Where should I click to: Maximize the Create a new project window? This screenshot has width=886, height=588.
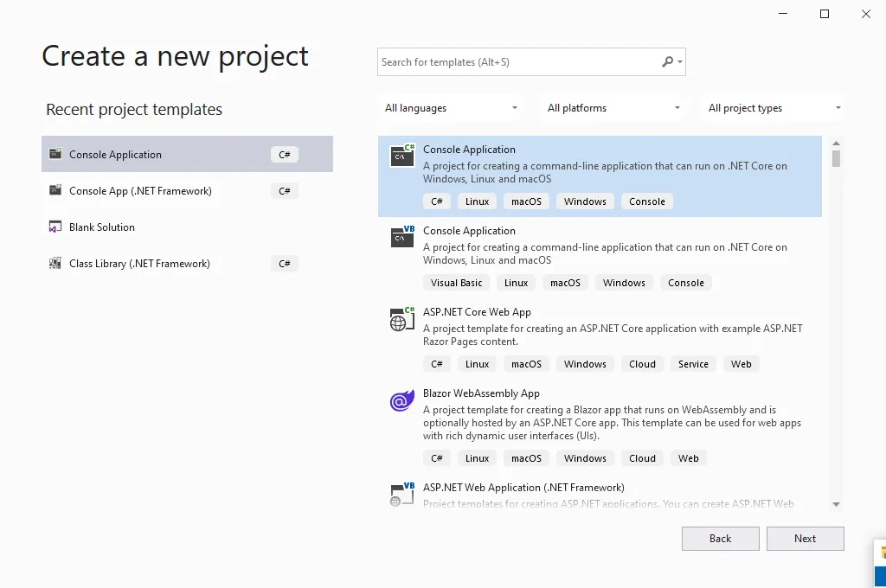[x=825, y=14]
